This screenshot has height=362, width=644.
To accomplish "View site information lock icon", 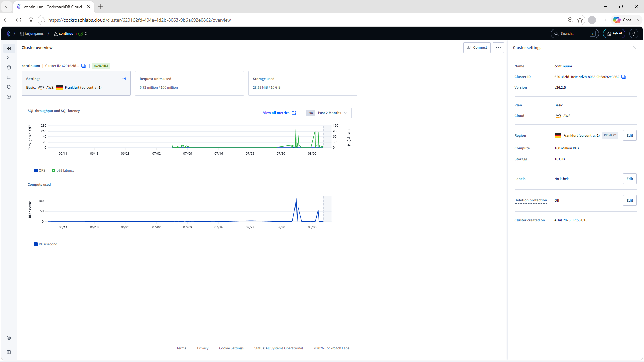I will [x=43, y=20].
